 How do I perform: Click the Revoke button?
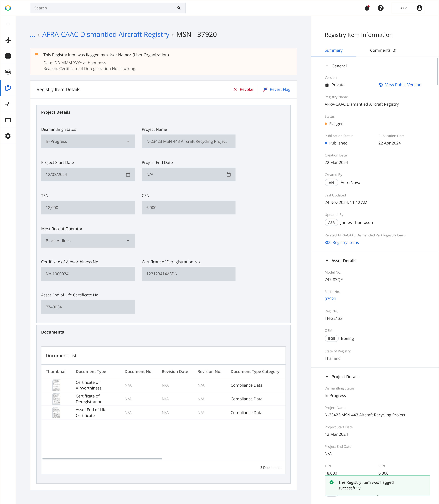click(x=243, y=89)
